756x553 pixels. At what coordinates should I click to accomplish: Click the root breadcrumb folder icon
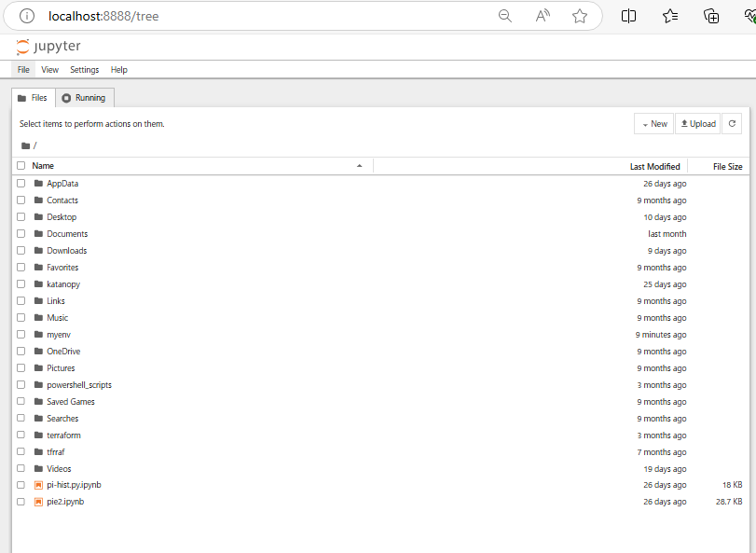[24, 145]
